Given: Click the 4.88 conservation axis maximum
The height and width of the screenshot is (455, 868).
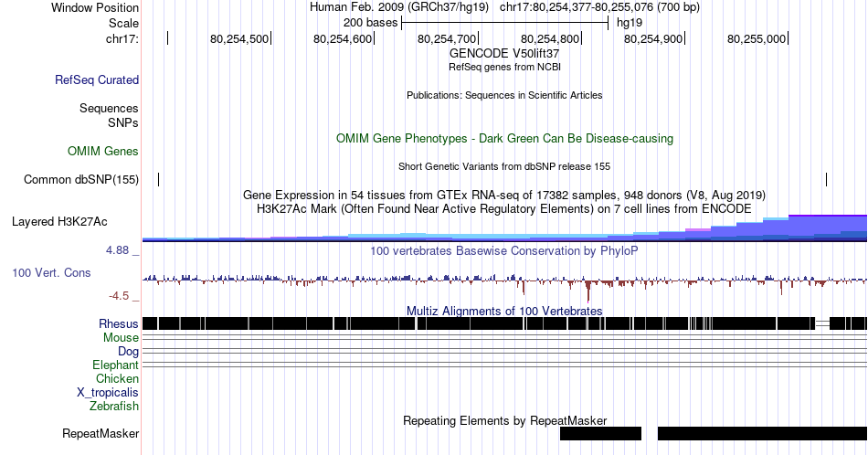Looking at the screenshot, I should [x=117, y=250].
